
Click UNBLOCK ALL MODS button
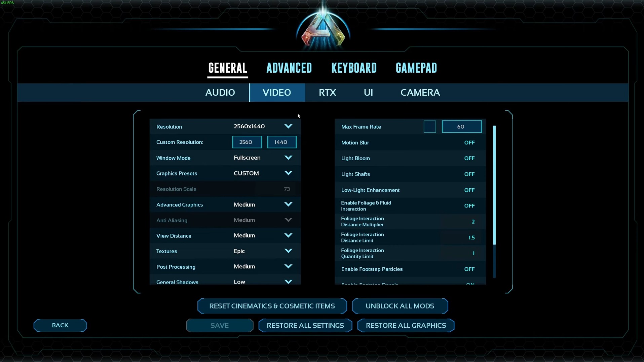(400, 306)
